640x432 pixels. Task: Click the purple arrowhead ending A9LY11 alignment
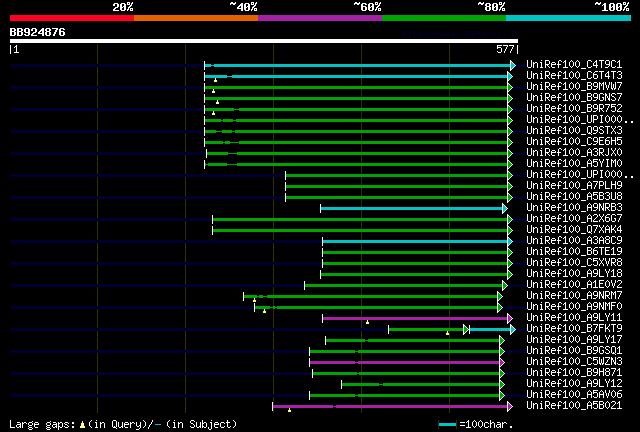coord(510,318)
